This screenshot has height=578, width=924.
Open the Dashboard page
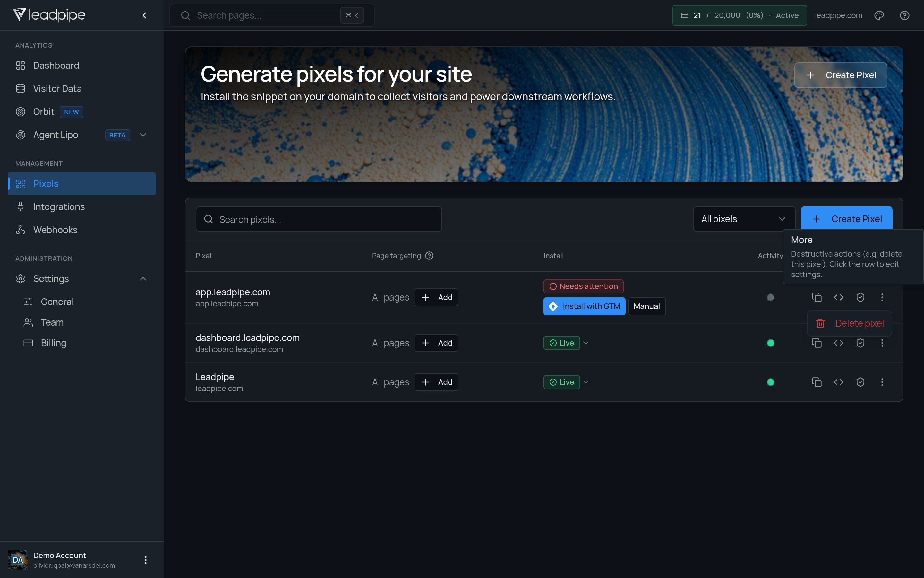(82, 66)
